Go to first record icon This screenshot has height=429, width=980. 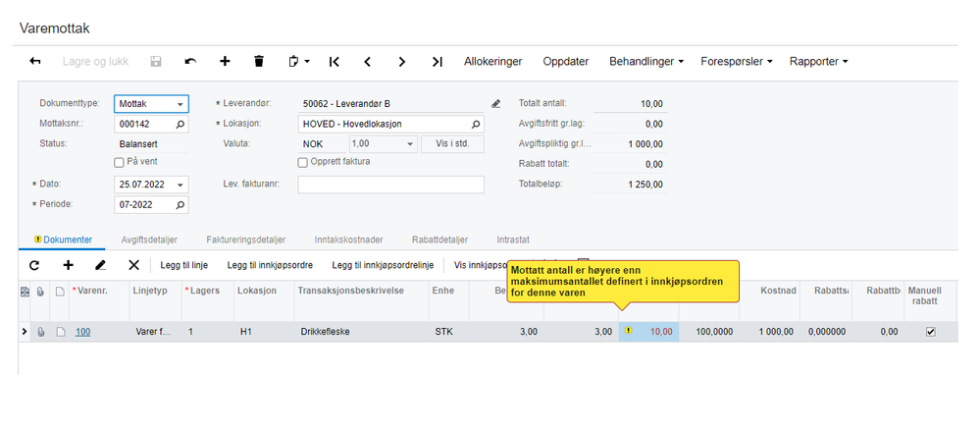point(334,61)
